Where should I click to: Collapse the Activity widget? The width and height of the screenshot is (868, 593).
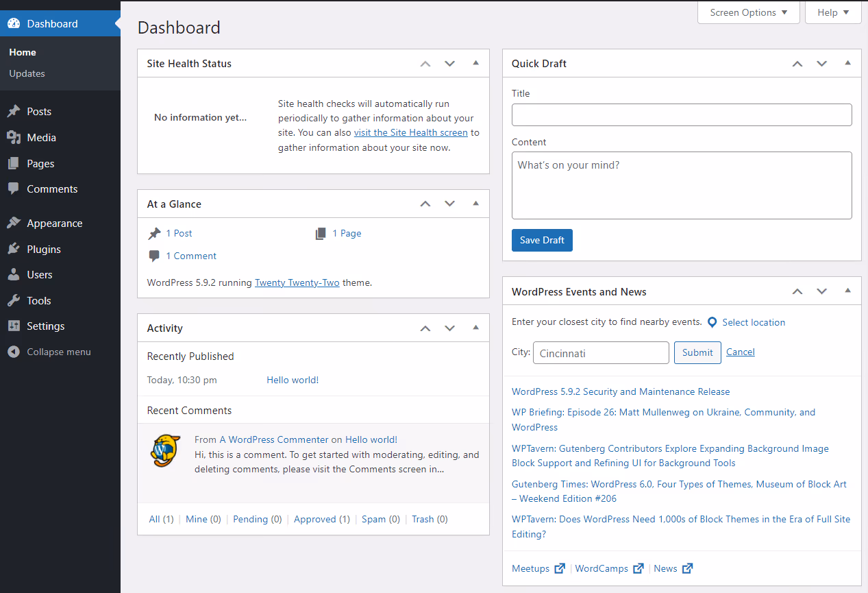click(475, 328)
